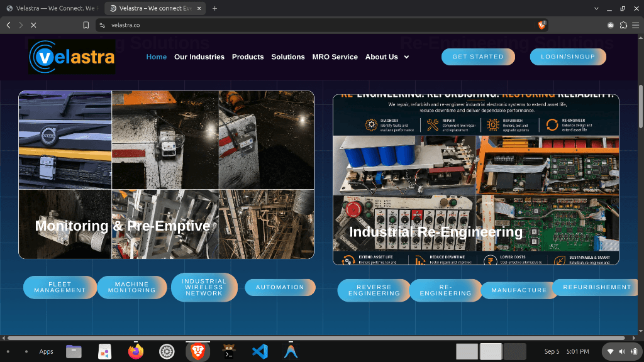Open Firefox from the taskbar
This screenshot has height=362, width=644.
point(136,352)
